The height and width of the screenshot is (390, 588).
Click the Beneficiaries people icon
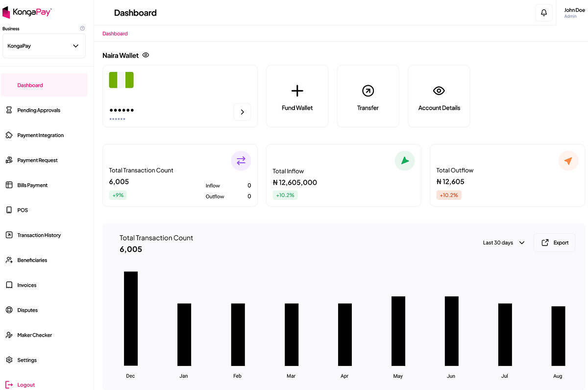[x=9, y=260]
